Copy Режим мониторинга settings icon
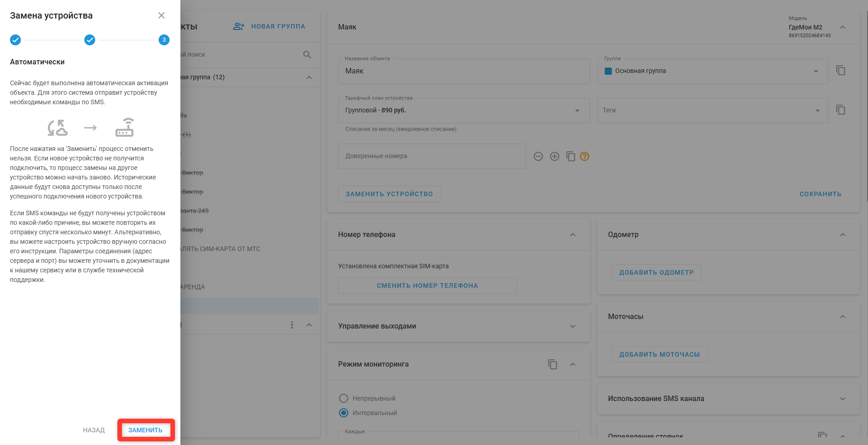 coord(553,364)
